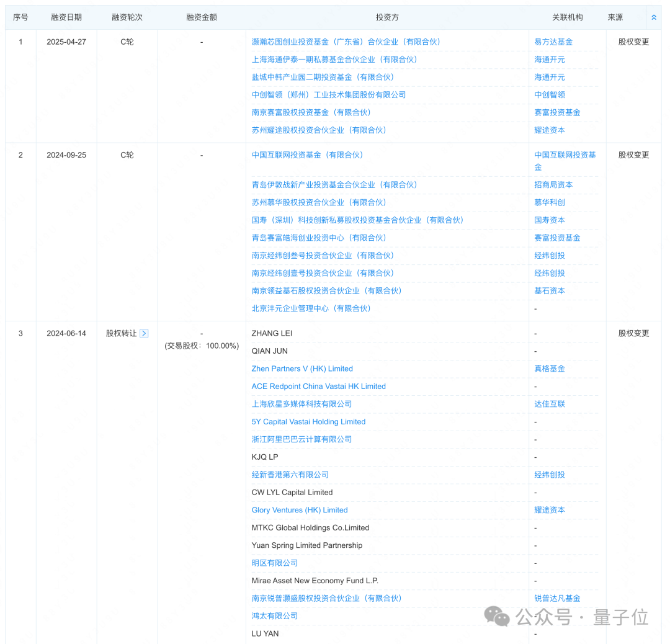Open Zhen Partners V (HK) Limited link

click(x=302, y=369)
